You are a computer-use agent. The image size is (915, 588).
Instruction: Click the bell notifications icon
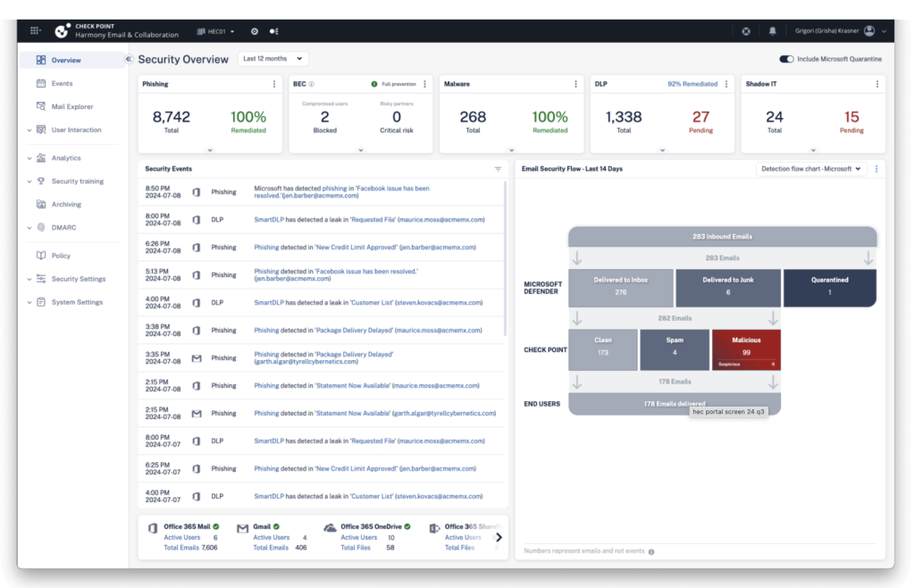pos(772,31)
